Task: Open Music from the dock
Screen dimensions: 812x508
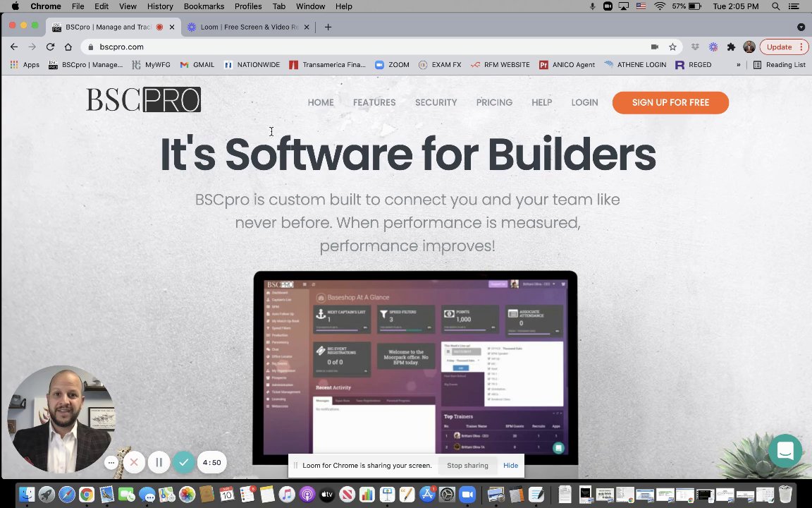Action: [x=287, y=494]
